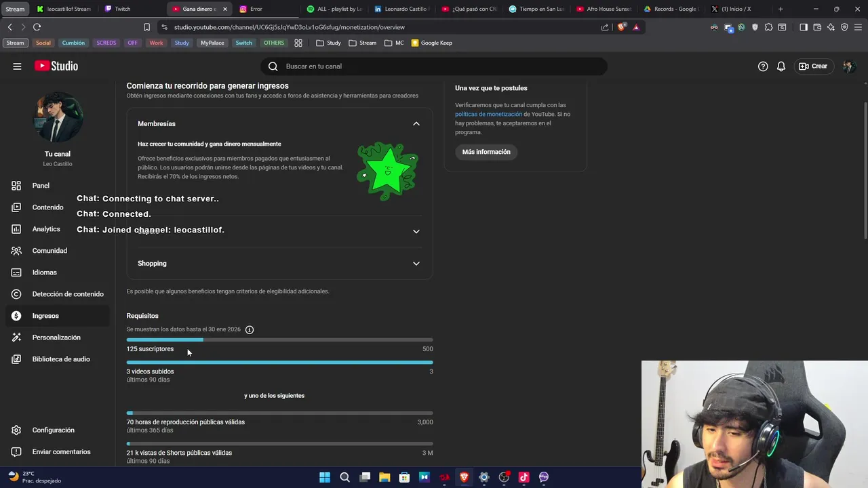The image size is (868, 488).
Task: Close the Gana dinero tab
Action: [x=225, y=9]
